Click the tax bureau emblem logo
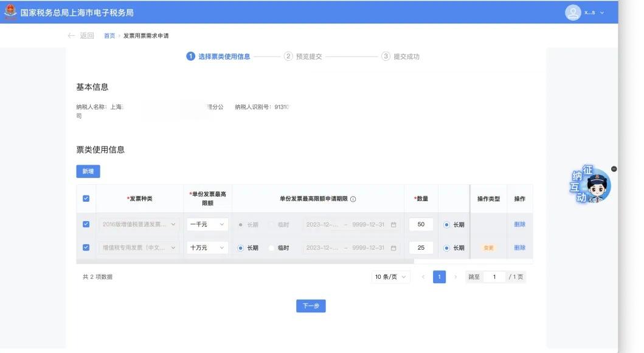Image resolution: width=644 pixels, height=353 pixels. [10, 12]
